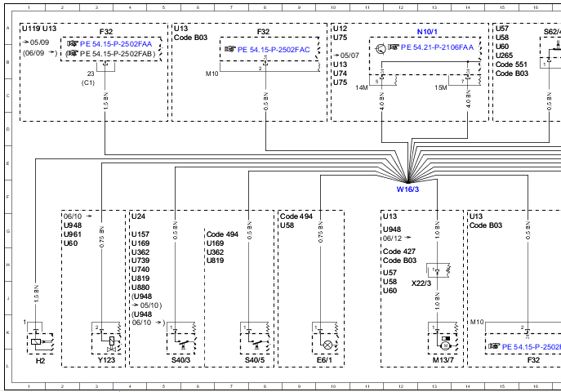Viewport: 561px width, 392px height.
Task: Click the "S40/3" component label
Action: coord(181,360)
